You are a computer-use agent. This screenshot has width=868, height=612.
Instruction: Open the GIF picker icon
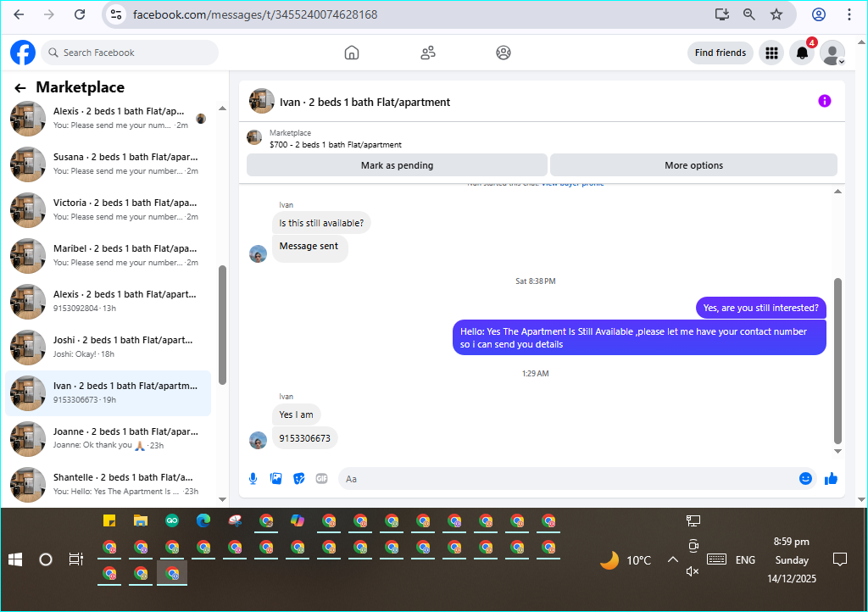pos(321,479)
